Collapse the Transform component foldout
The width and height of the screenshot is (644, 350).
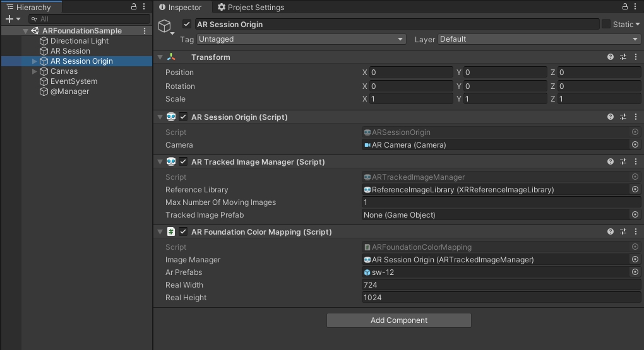[x=160, y=57]
